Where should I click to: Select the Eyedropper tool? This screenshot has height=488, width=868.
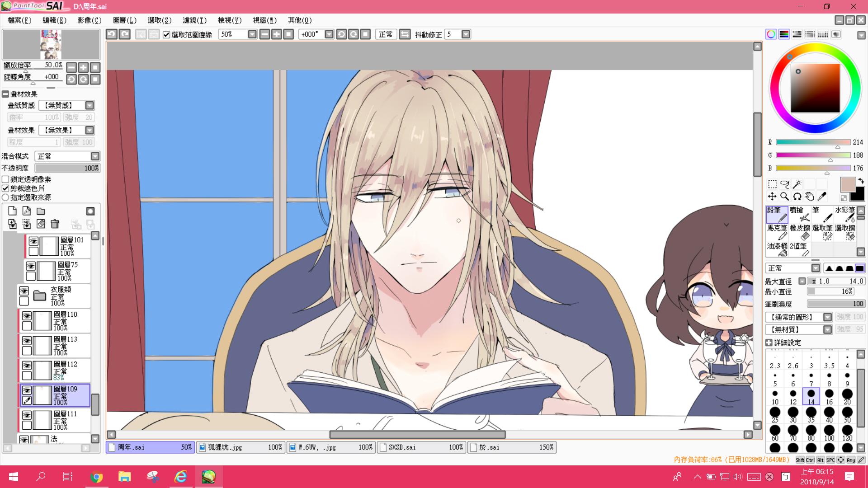822,196
